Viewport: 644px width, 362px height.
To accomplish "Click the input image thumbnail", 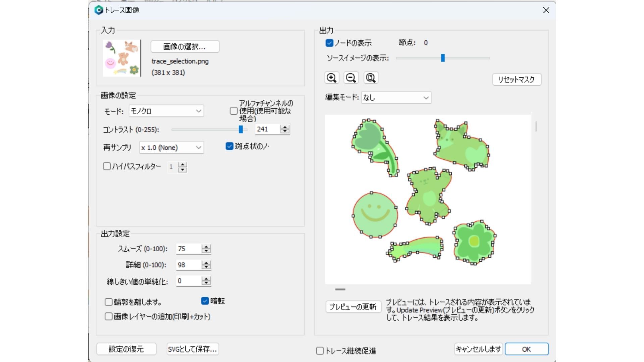I will click(x=121, y=58).
